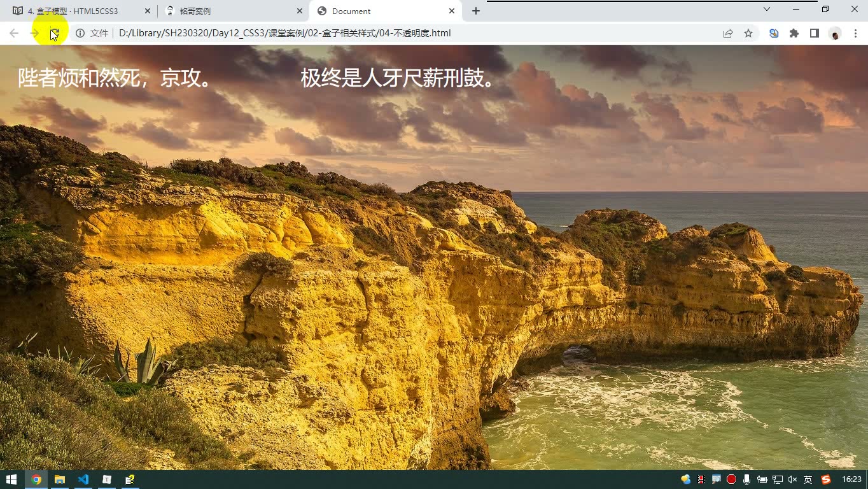Open the microphone tray icon
The image size is (868, 489).
(746, 479)
